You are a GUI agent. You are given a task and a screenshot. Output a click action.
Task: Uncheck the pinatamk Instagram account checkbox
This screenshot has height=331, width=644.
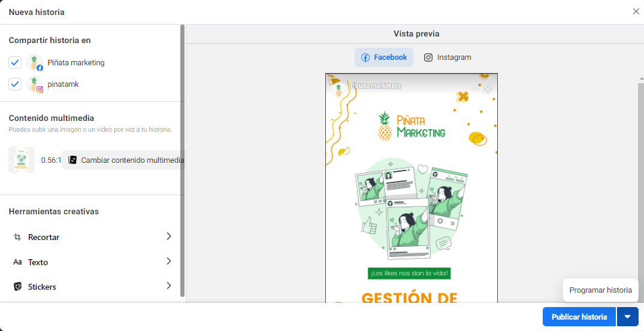[15, 84]
